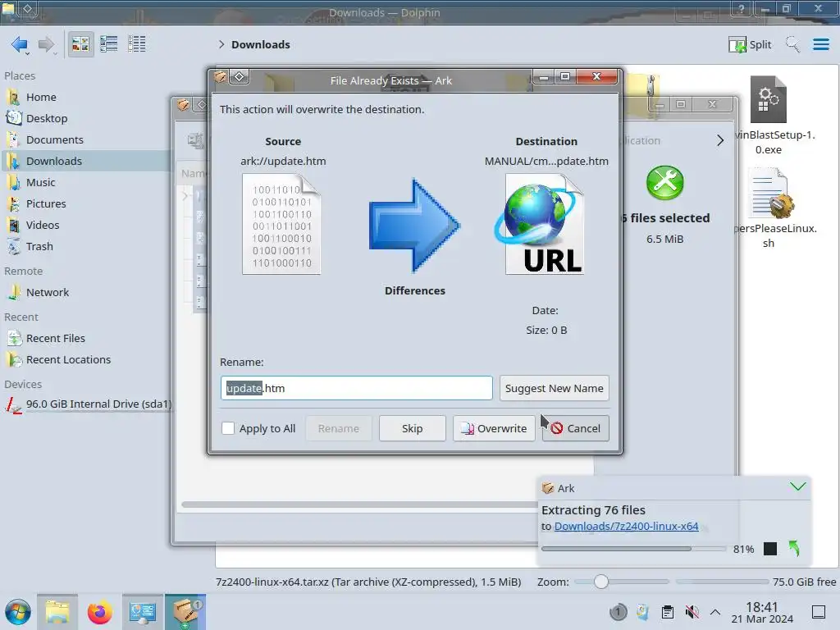The image size is (840, 630).
Task: Click Show Desktop at taskbar end
Action: pos(819,612)
